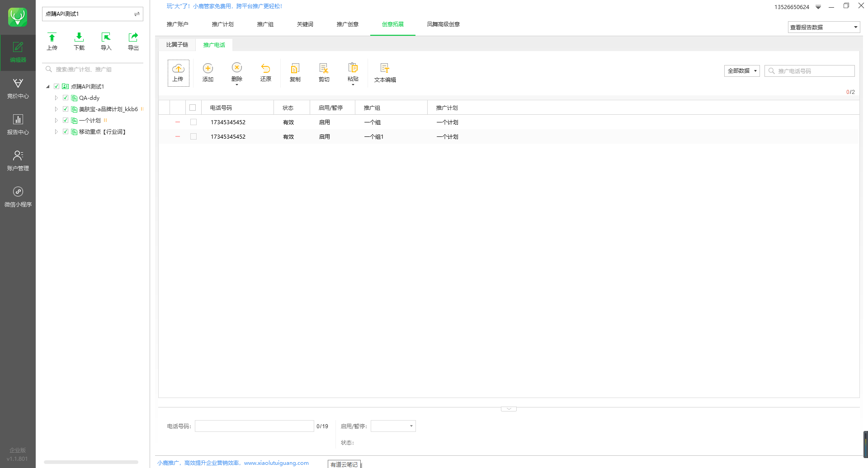
Task: Switch to the 比翼子链 sub-tab
Action: coord(177,45)
